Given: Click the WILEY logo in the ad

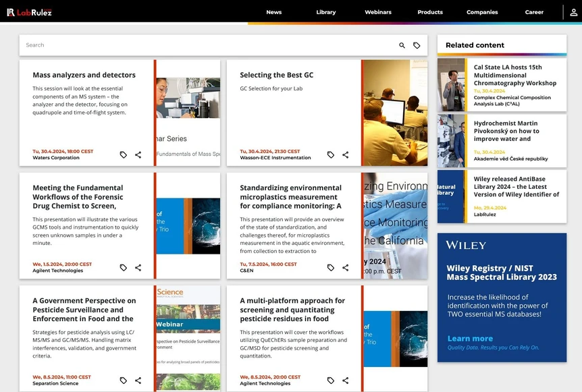Looking at the screenshot, I should pos(466,245).
